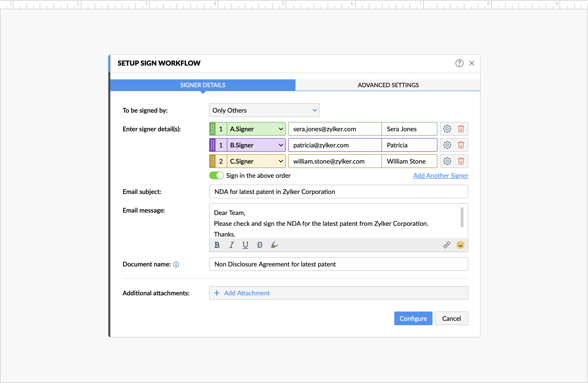588x383 pixels.
Task: Disable the Sign in the above order toggle
Action: point(216,175)
